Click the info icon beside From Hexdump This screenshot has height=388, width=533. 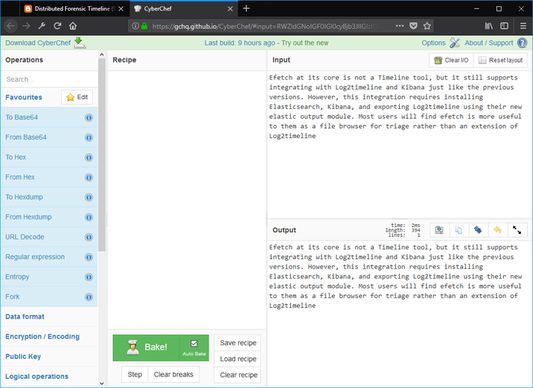point(89,217)
